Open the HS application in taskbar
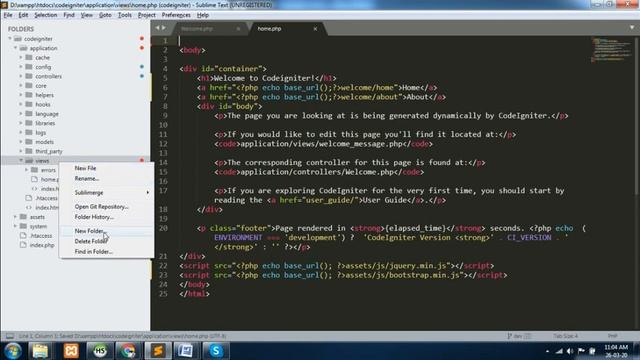The width and height of the screenshot is (640, 360). pyautogui.click(x=100, y=351)
